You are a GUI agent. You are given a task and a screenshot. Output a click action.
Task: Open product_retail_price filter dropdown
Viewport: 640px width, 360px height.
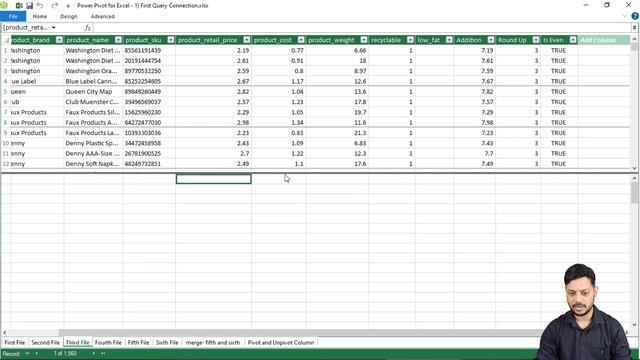pos(247,40)
